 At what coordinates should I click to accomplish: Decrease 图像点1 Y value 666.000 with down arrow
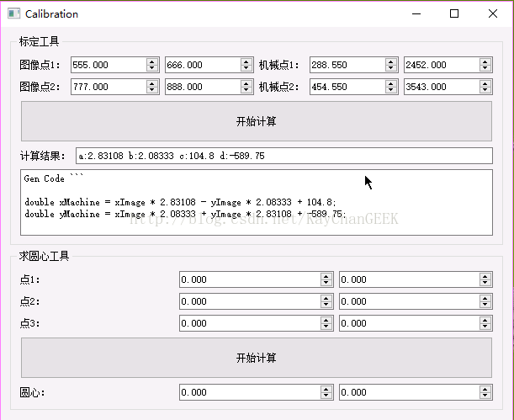246,68
